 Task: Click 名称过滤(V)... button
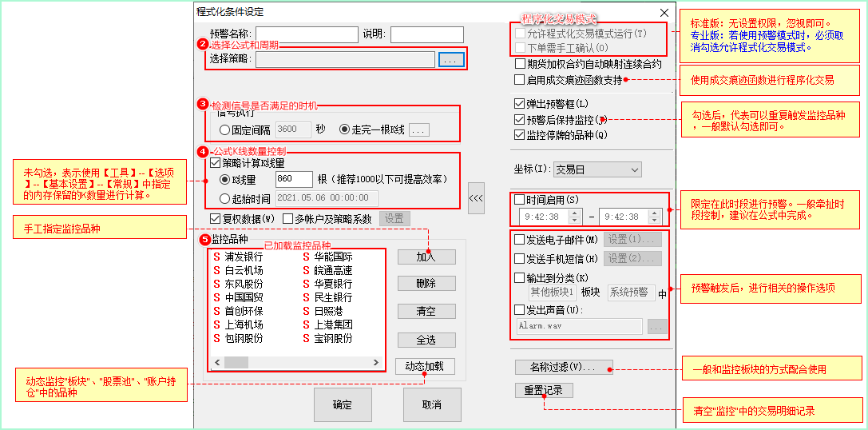(x=564, y=367)
